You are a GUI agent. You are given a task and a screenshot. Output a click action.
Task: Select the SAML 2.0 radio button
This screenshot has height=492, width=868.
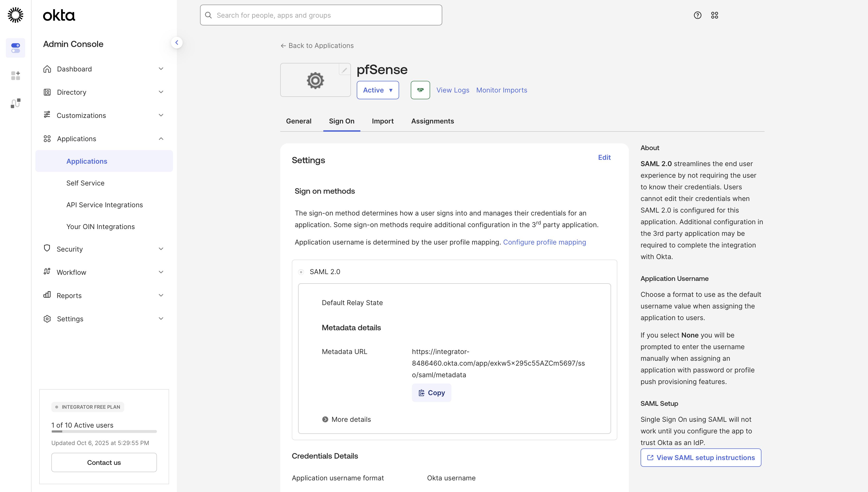pos(301,271)
